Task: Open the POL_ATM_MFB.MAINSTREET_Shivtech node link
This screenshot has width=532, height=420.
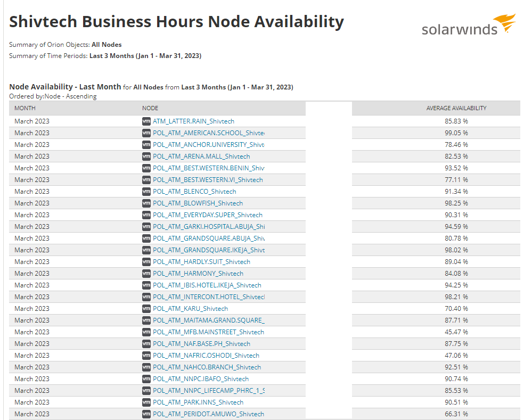Action: [208, 332]
